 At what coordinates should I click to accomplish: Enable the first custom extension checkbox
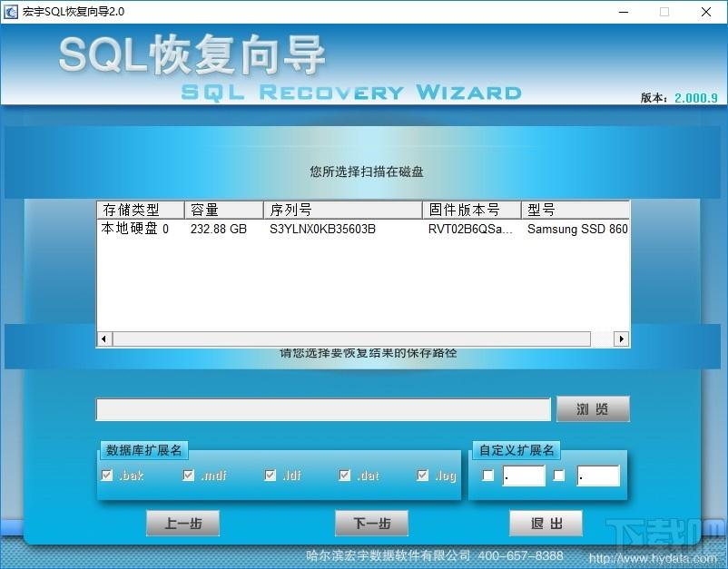point(488,476)
